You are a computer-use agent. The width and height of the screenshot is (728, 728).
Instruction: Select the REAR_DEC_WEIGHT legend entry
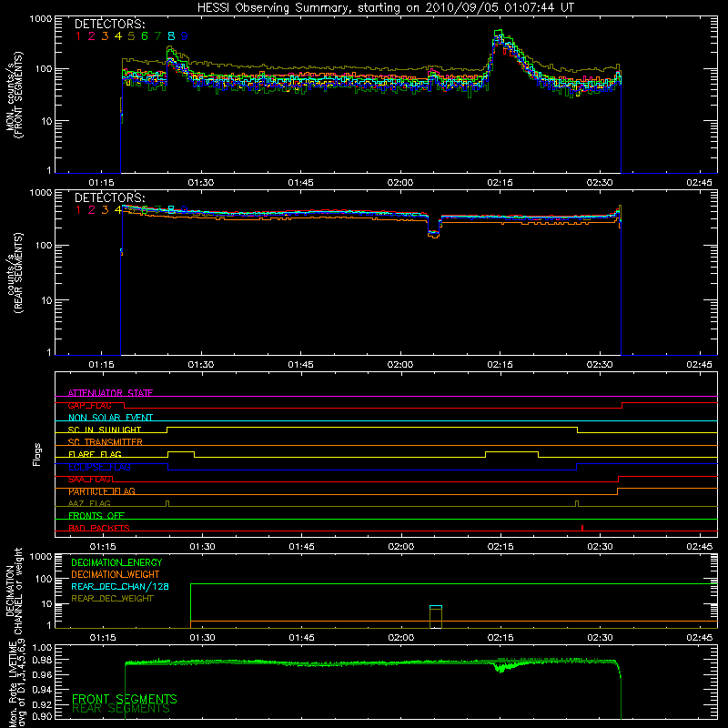pos(112,599)
